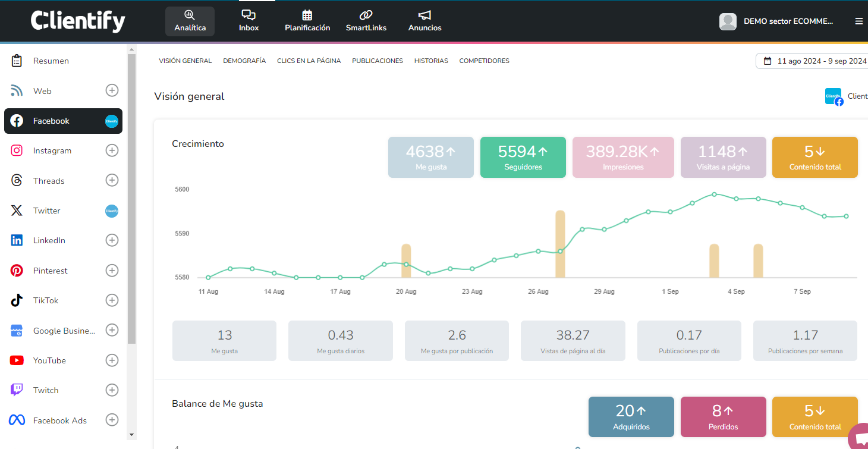Click the peak data point near 3 Sep
The width and height of the screenshot is (868, 449).
tap(714, 194)
